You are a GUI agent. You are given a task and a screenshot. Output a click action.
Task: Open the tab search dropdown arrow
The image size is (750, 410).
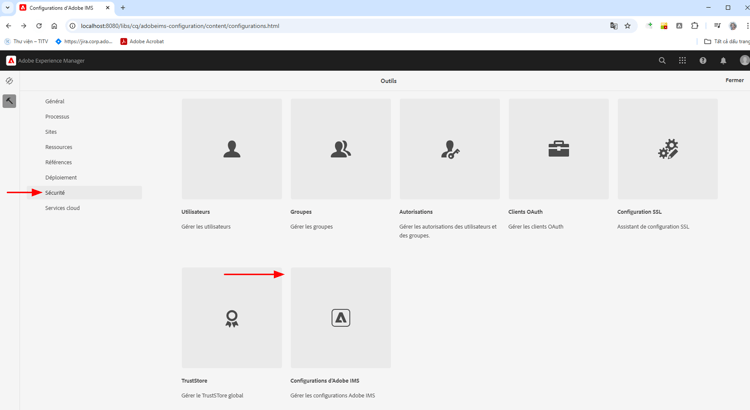tap(8, 8)
